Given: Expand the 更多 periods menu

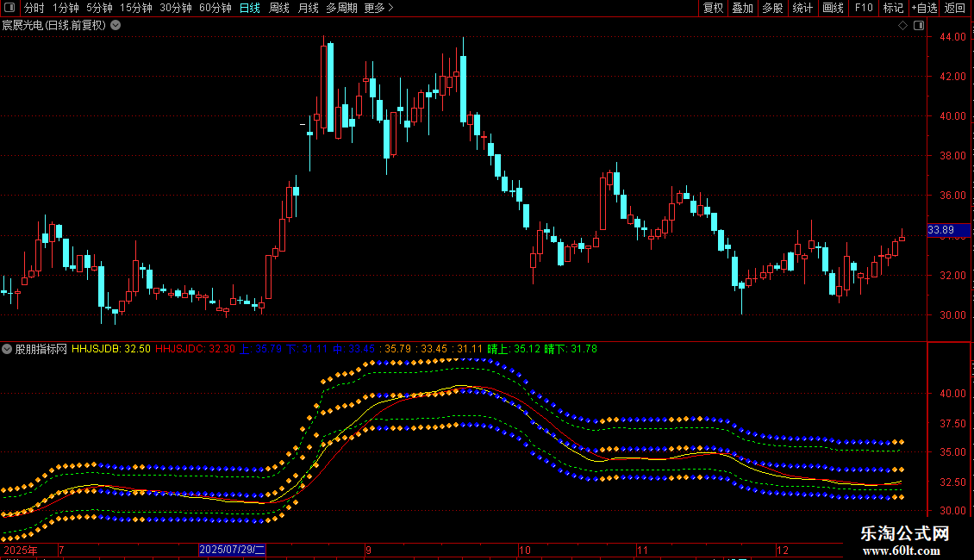Looking at the screenshot, I should coord(378,8).
